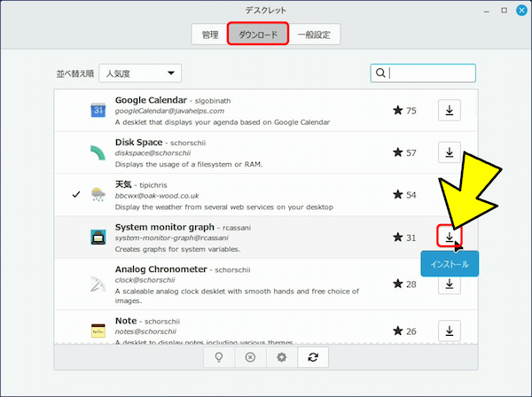
Task: Select the Analog Chronometer list entry
Action: click(266, 284)
